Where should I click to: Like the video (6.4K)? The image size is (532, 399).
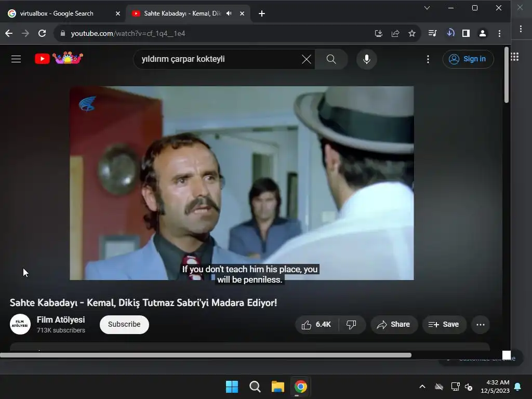316,325
